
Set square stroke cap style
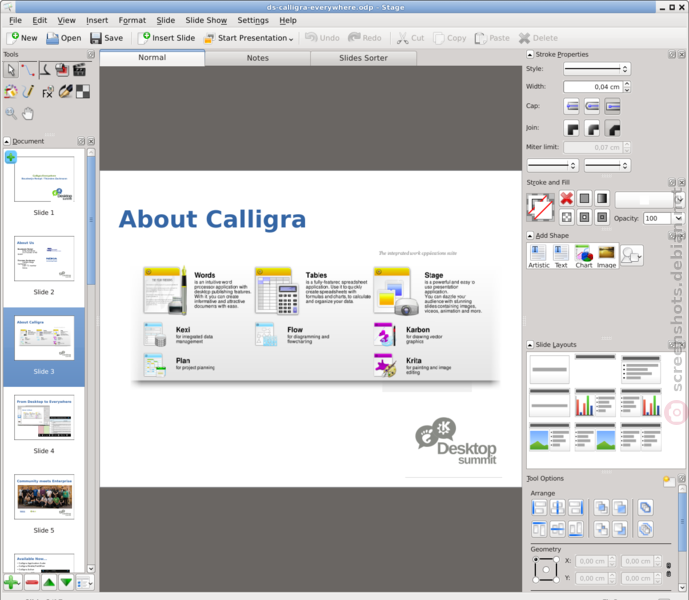613,106
